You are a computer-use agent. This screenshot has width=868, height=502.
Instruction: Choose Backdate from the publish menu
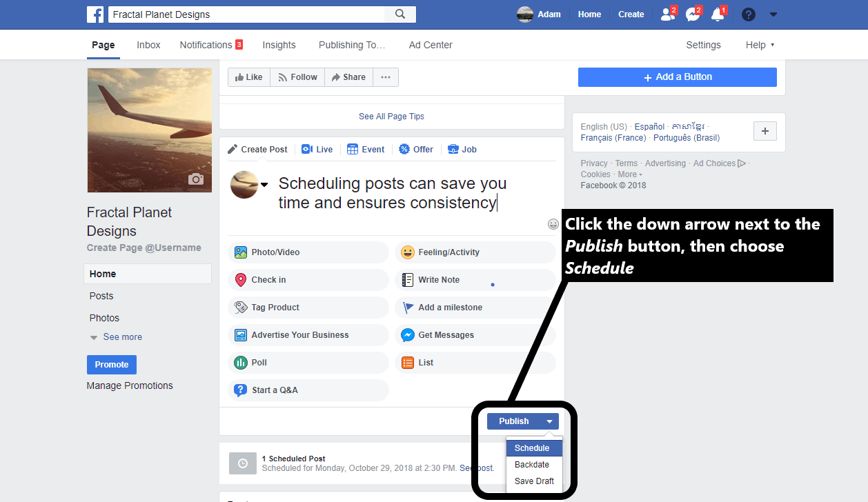tap(535, 465)
